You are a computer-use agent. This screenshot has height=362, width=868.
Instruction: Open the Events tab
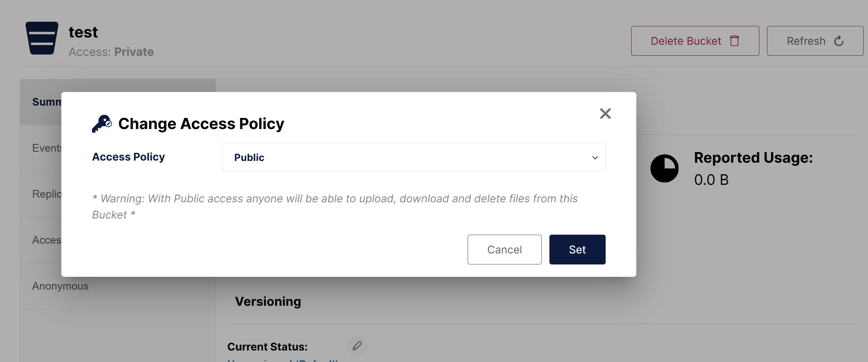47,148
